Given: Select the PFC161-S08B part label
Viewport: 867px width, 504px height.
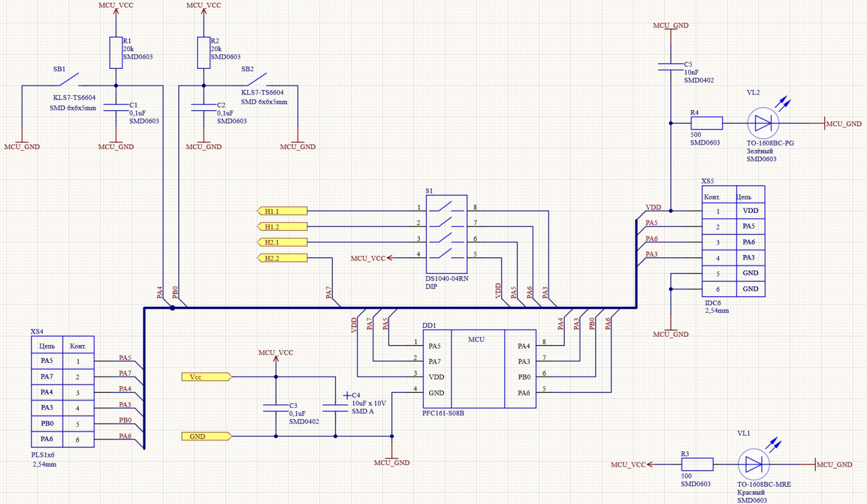Looking at the screenshot, I should click(x=443, y=413).
